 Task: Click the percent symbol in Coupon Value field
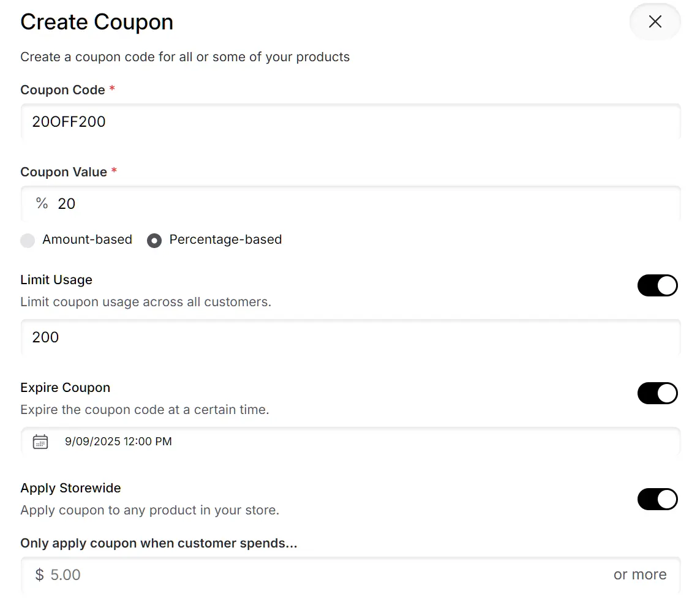[x=40, y=203]
